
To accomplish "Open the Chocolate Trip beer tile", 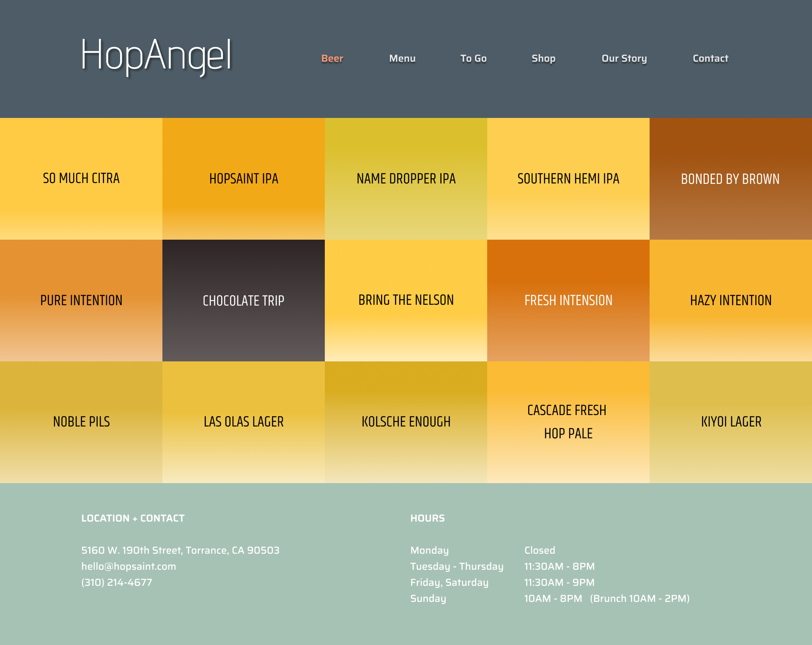I will 244,301.
